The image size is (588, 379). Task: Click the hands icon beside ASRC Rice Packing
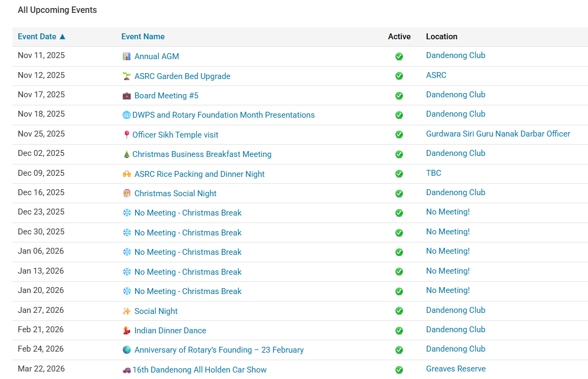point(127,174)
